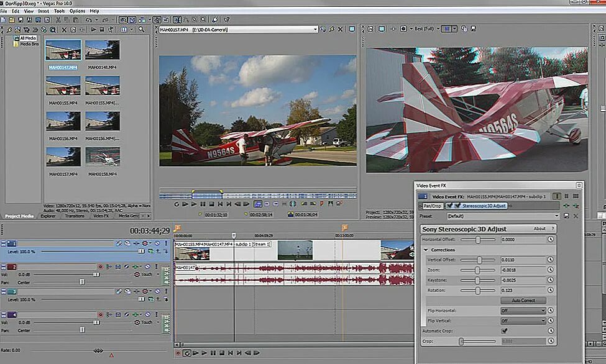Collapse the Corrections section
606x364 pixels.
point(426,250)
